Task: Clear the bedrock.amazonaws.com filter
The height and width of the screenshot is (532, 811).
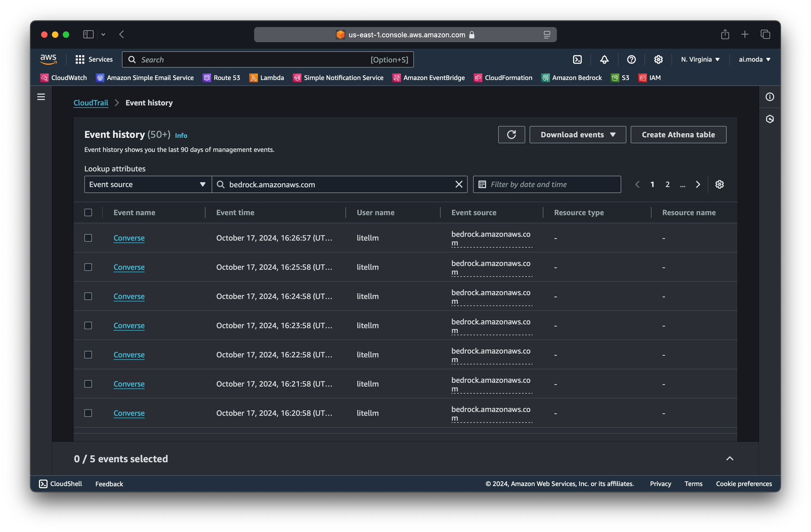Action: point(459,184)
